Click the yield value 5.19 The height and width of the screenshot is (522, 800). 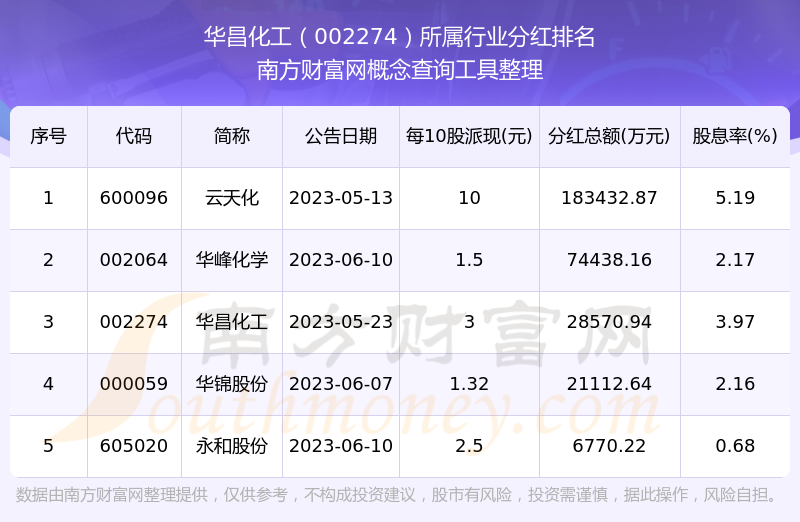pyautogui.click(x=735, y=198)
